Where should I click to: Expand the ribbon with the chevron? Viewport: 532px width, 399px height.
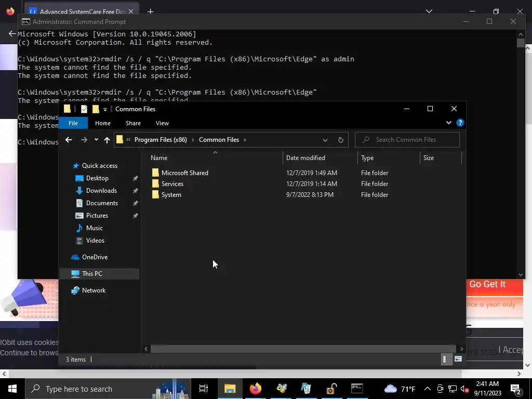448,123
